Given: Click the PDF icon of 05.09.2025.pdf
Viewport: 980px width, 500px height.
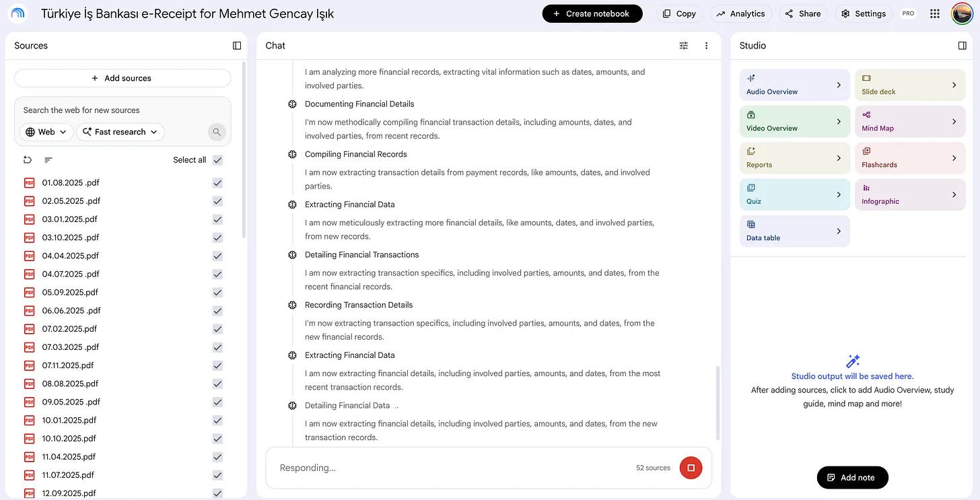Looking at the screenshot, I should click(29, 293).
